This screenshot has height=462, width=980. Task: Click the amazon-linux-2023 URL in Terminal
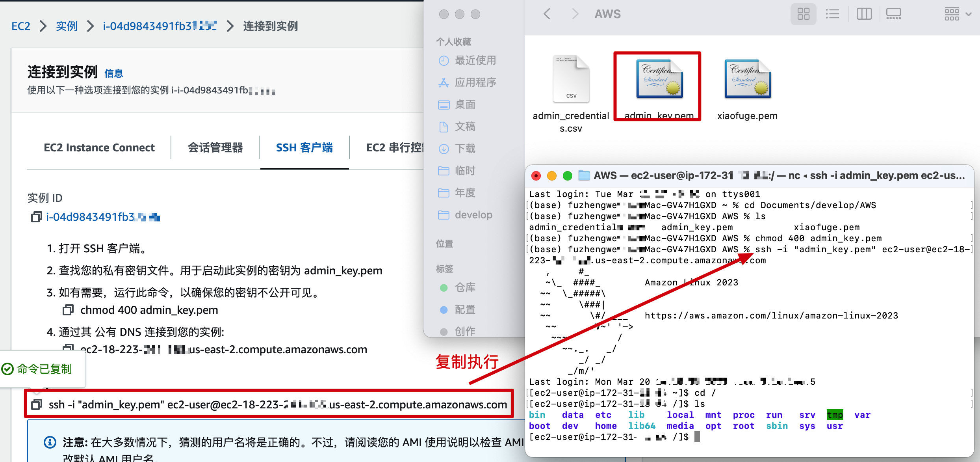(x=771, y=315)
